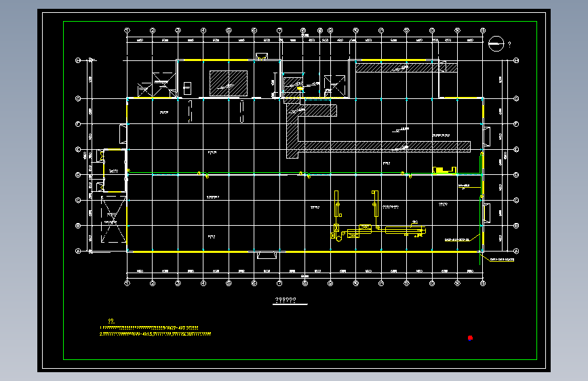Click grid bubble A on the right side
Screen dimensions: 588x381
pyautogui.click(x=516, y=251)
